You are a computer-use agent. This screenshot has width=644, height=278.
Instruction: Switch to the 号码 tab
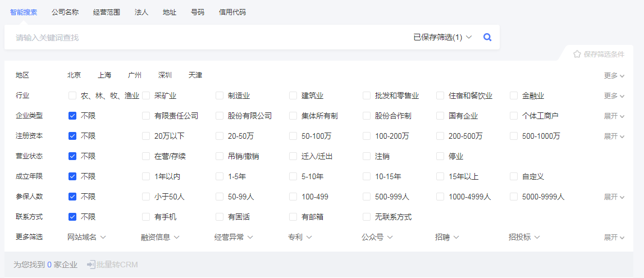(x=198, y=12)
